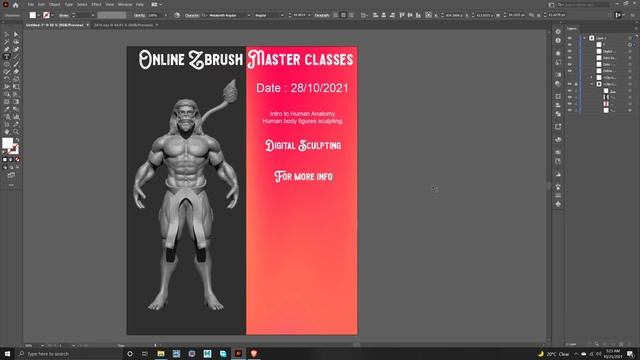Click Stroke label link
Viewport: 640px width, 360px height.
pos(64,15)
